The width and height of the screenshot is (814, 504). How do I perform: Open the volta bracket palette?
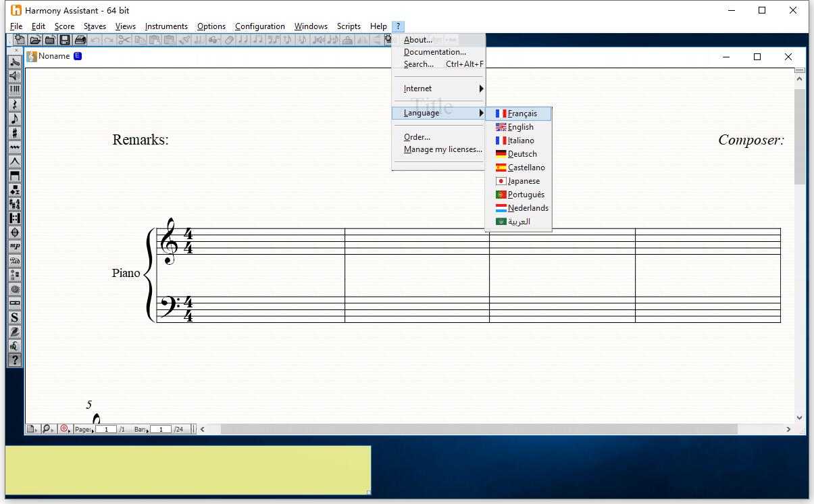(x=15, y=175)
